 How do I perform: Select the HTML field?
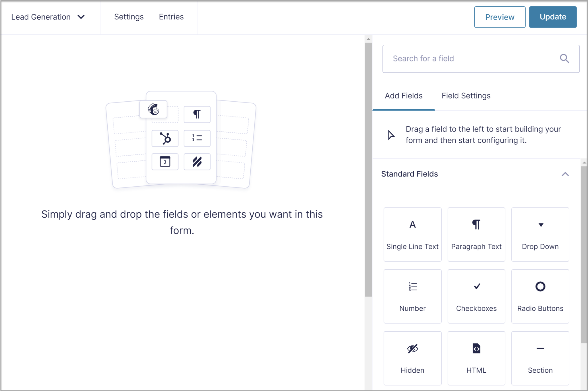(476, 357)
